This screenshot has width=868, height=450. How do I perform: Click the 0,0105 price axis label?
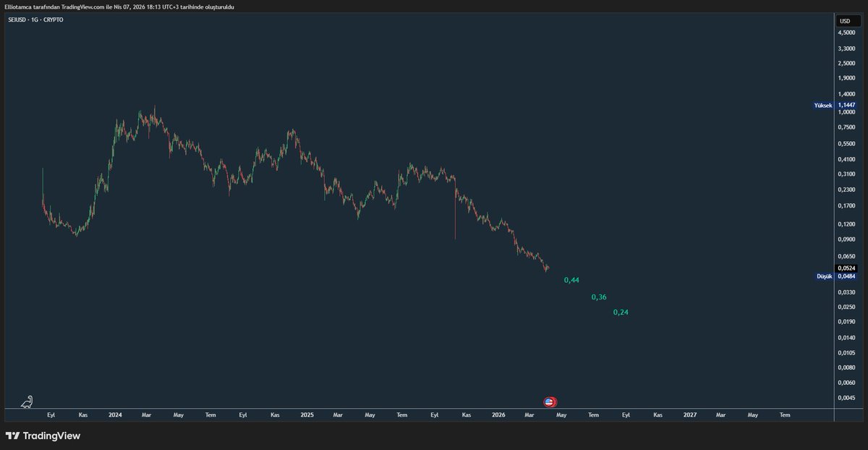848,352
